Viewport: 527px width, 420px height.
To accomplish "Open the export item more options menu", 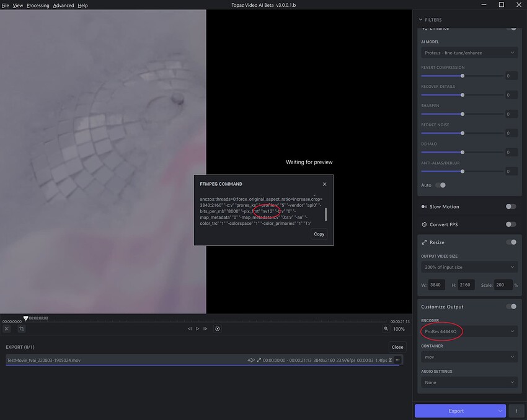I will tap(397, 360).
